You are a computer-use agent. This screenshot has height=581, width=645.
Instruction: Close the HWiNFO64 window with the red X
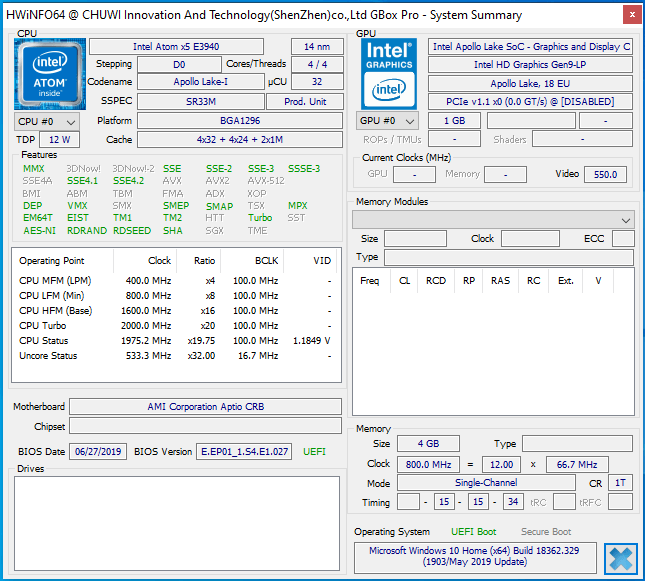pyautogui.click(x=632, y=15)
